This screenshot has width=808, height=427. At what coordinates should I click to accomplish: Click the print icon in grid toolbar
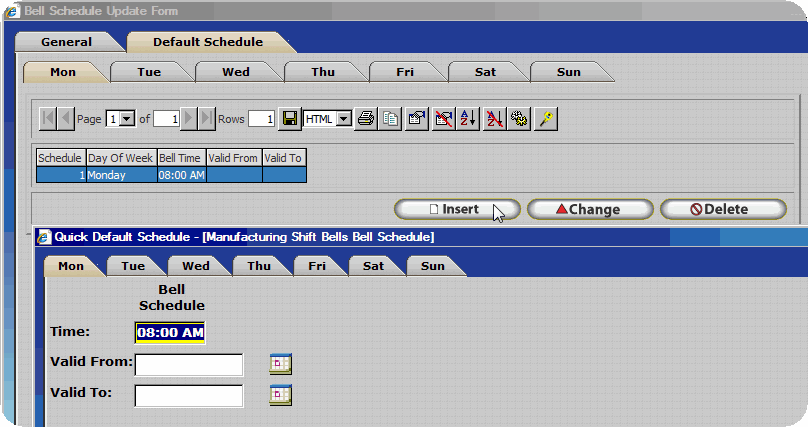[367, 119]
